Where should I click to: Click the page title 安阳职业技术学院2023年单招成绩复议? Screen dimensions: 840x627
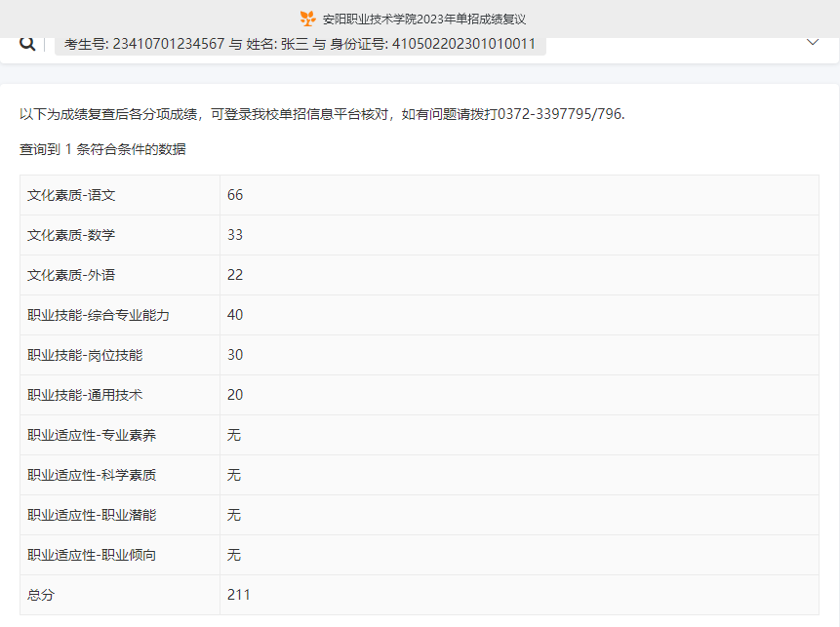click(424, 19)
